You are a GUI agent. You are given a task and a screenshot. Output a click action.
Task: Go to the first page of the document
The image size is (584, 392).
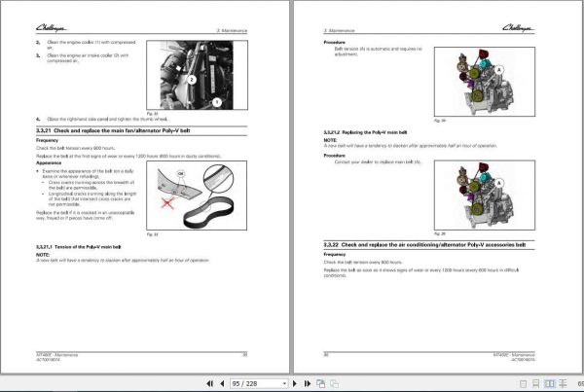coord(209,383)
